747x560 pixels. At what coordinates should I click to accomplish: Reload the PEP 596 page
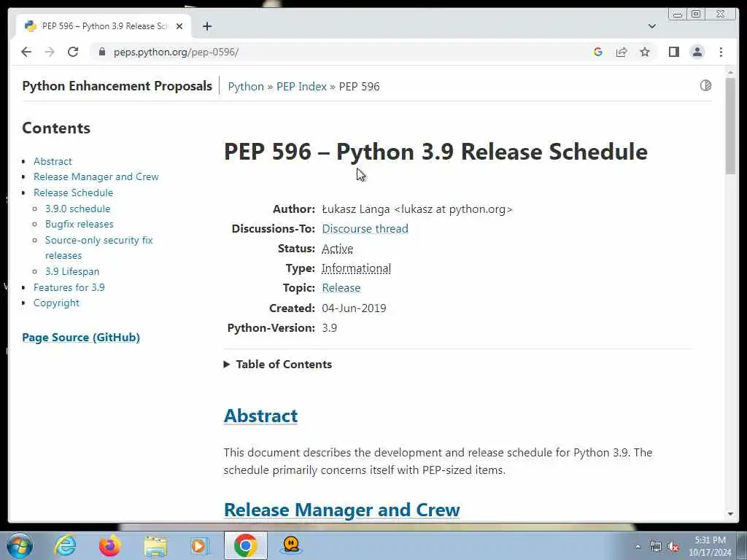pos(73,52)
